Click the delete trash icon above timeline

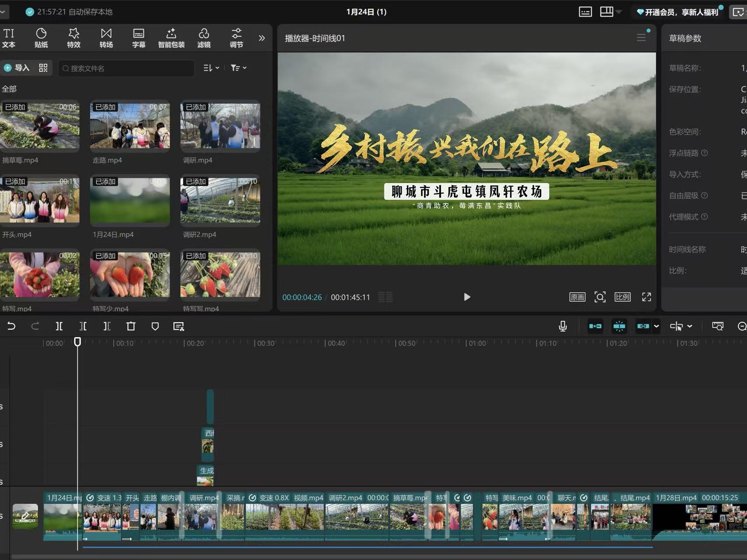pyautogui.click(x=131, y=326)
